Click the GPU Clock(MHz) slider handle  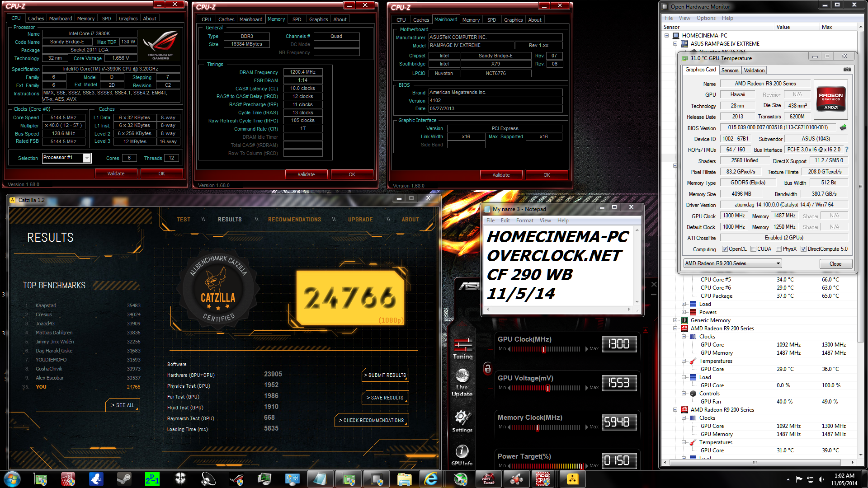click(x=544, y=349)
